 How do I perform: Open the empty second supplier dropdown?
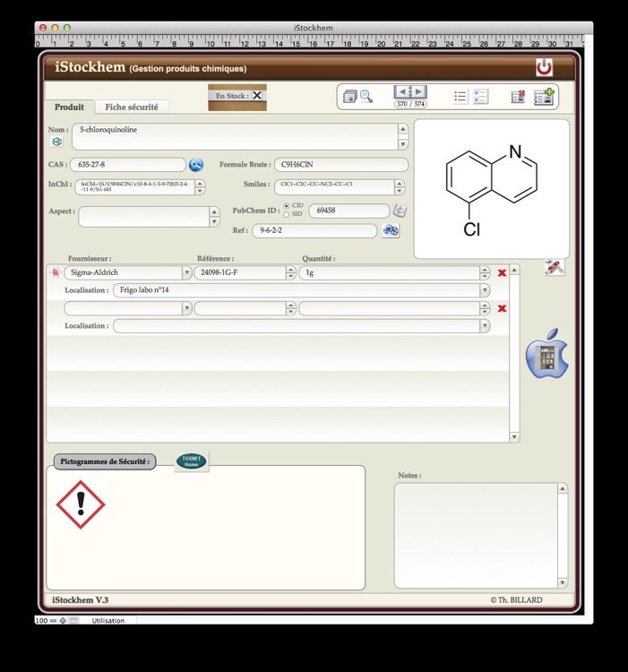pyautogui.click(x=186, y=308)
